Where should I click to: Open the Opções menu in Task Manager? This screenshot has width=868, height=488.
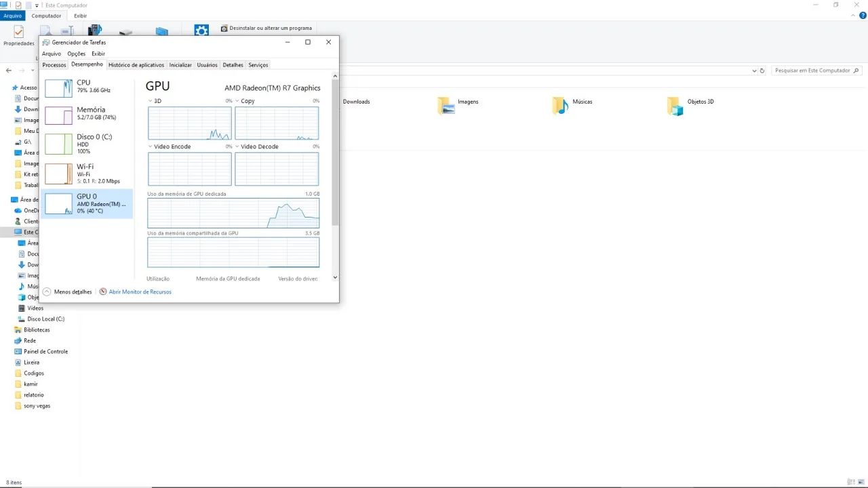[76, 54]
